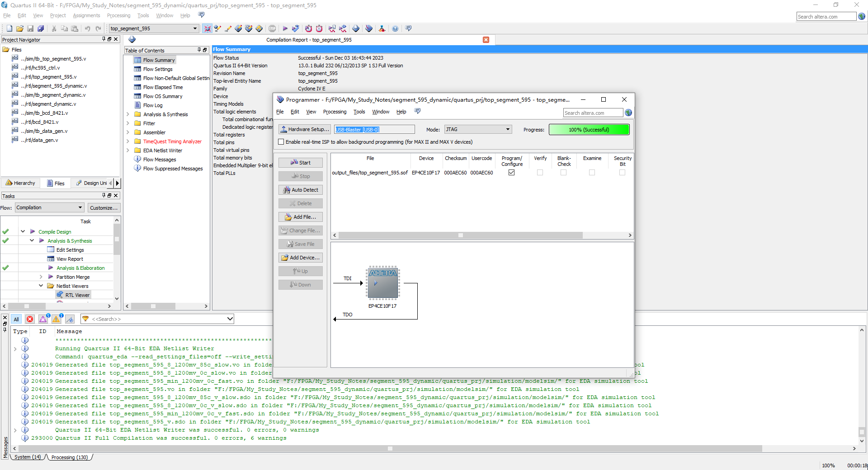Viewport: 868px width, 470px height.
Task: Open Assignments menu in Quartus main window
Action: point(86,15)
